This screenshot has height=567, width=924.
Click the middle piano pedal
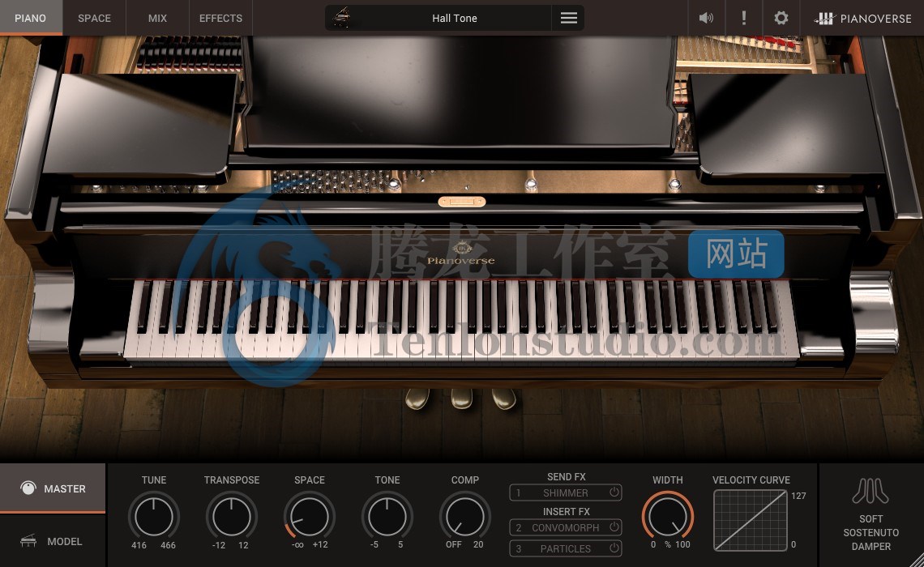pos(461,399)
